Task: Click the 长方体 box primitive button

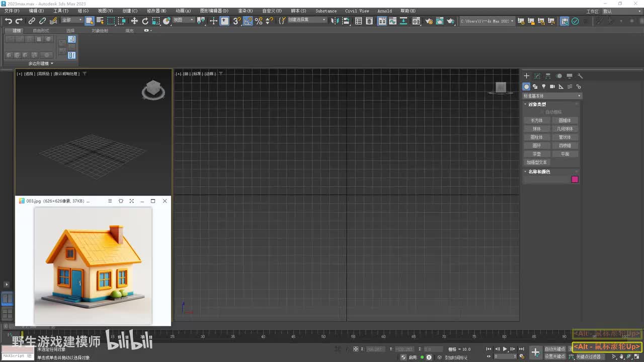Action: coord(537,121)
